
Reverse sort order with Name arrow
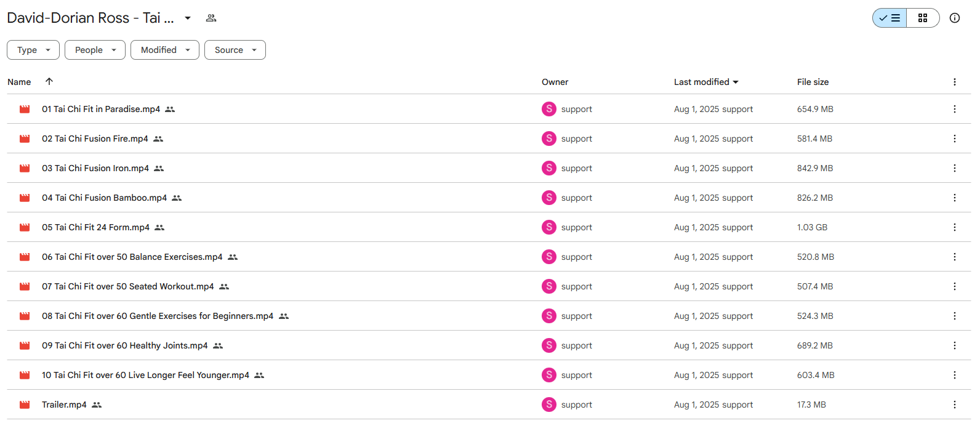49,81
